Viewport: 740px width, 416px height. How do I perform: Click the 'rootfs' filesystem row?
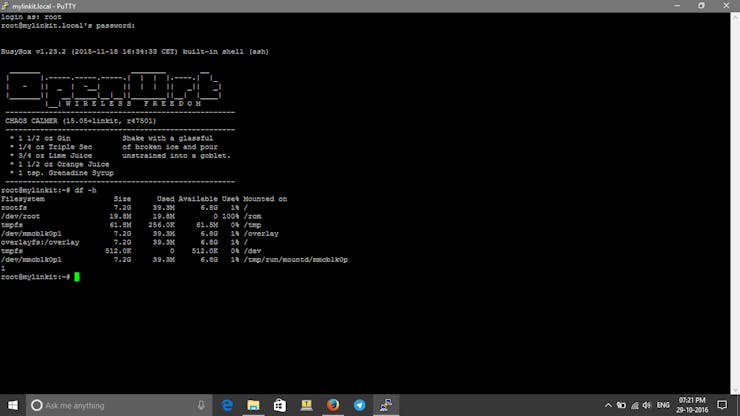(x=125, y=208)
